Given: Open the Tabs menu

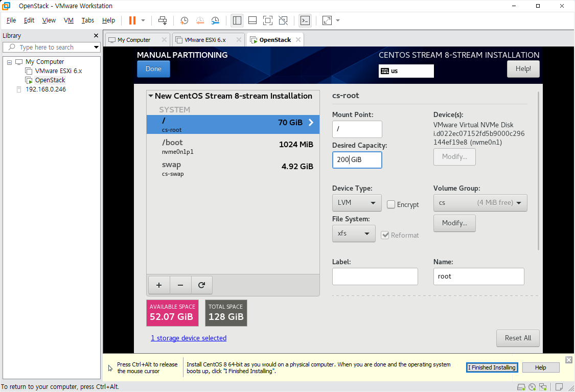Looking at the screenshot, I should coord(87,20).
